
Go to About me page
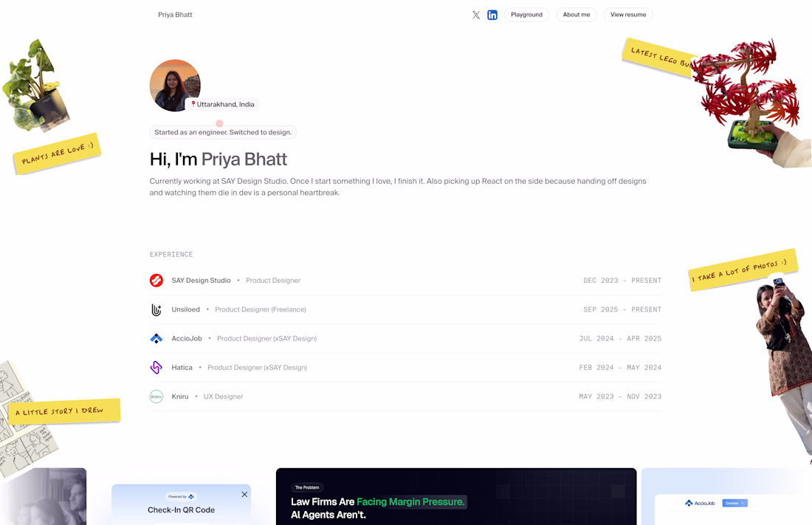(577, 15)
